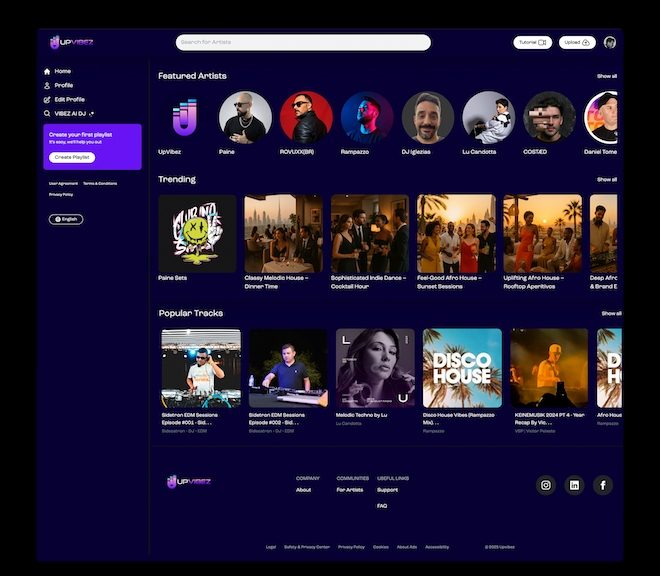
Task: Click the VIBEZ AI DJ magnifier icon
Action: pyautogui.click(x=47, y=114)
